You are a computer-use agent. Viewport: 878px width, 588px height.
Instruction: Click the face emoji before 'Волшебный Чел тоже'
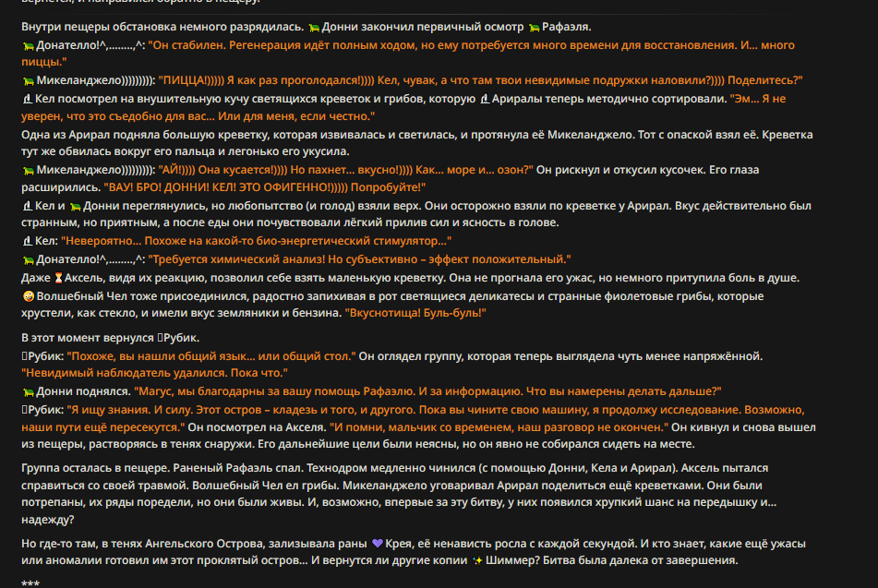28,296
